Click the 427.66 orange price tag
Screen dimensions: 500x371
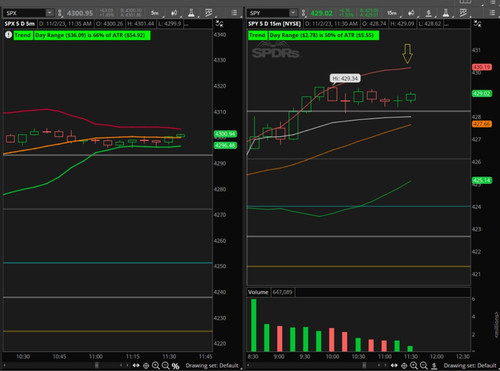(482, 124)
